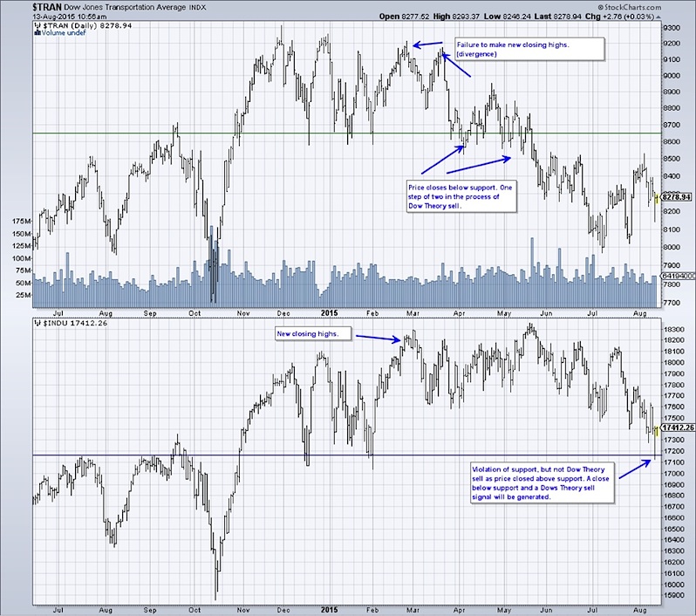Click the 64194000 volume tag on right axis
Image resolution: width=696 pixels, height=616 pixels.
[679, 276]
